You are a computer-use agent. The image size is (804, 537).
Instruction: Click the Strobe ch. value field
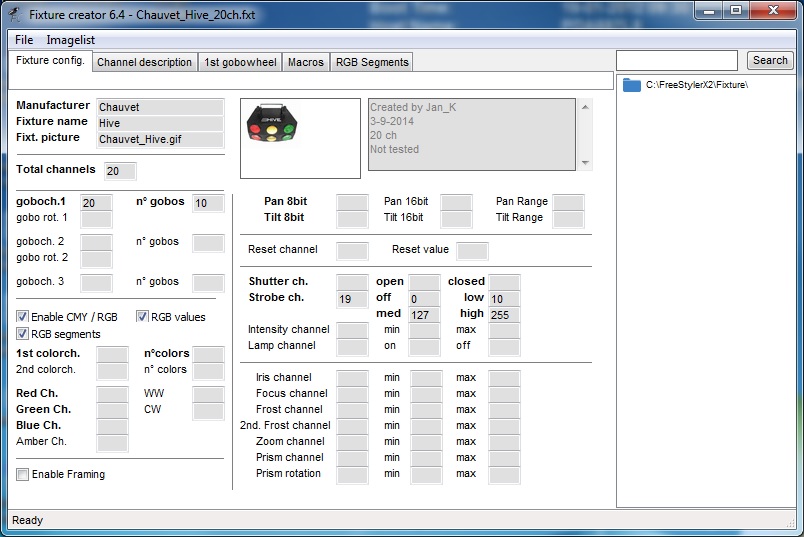point(352,299)
